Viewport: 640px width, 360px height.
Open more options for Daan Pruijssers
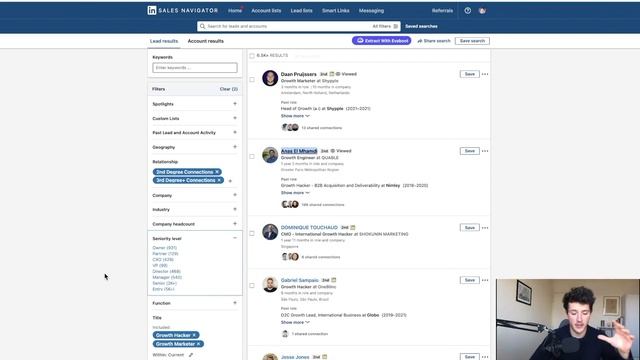point(485,74)
